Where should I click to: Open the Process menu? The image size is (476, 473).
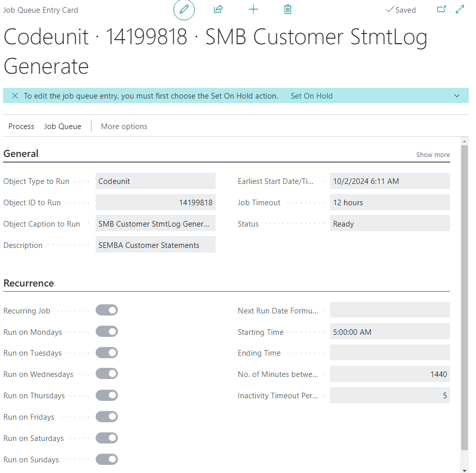coord(21,126)
